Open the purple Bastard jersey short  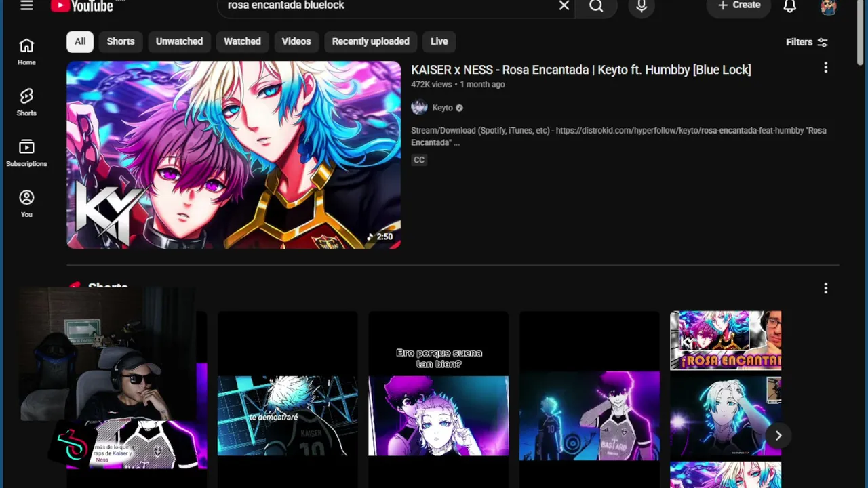pos(589,399)
